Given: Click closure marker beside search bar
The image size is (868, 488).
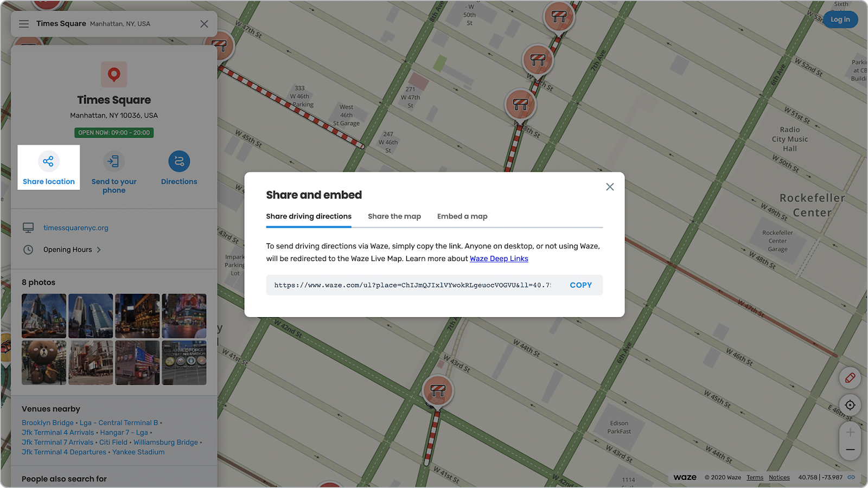Looking at the screenshot, I should click(220, 46).
